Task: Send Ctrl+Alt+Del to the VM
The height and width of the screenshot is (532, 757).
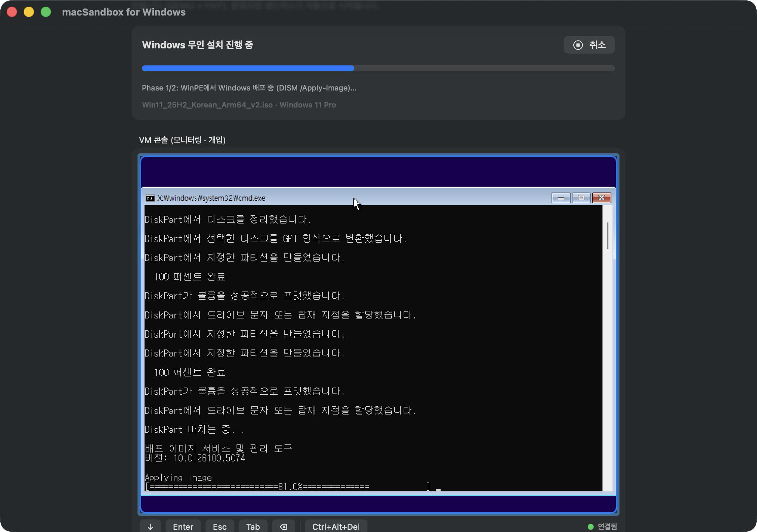Action: click(x=336, y=526)
